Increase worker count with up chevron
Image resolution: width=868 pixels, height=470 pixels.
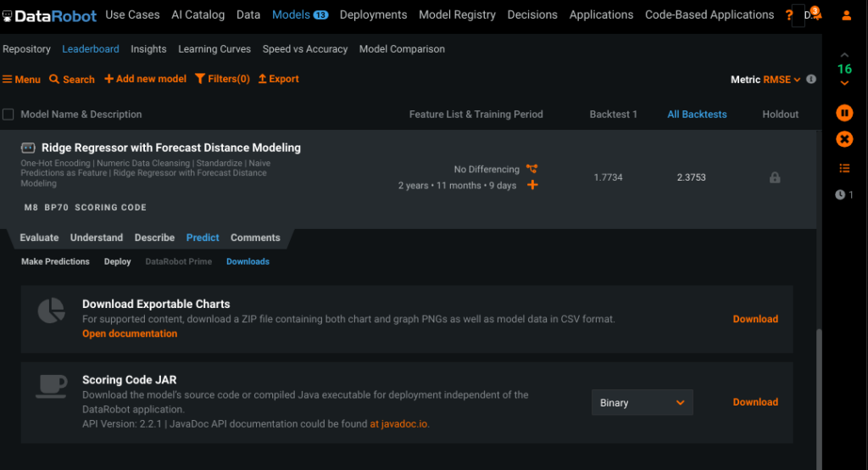tap(844, 55)
